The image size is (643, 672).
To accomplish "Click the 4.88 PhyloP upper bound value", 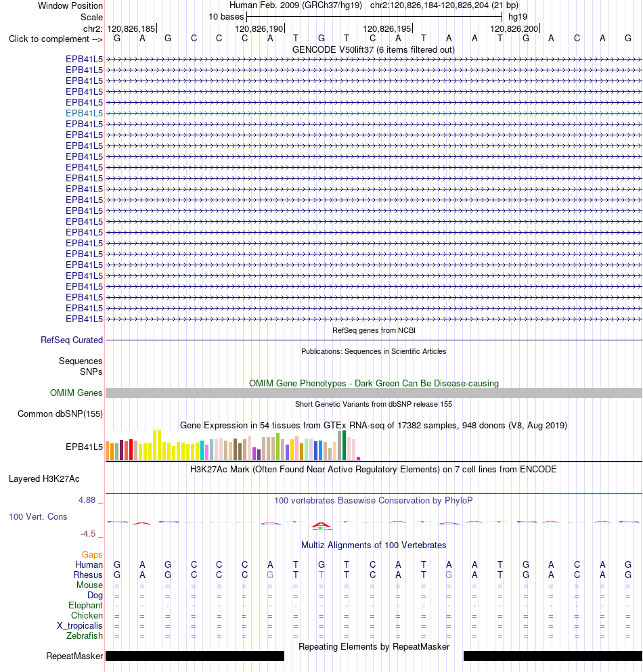I will 87,499.
